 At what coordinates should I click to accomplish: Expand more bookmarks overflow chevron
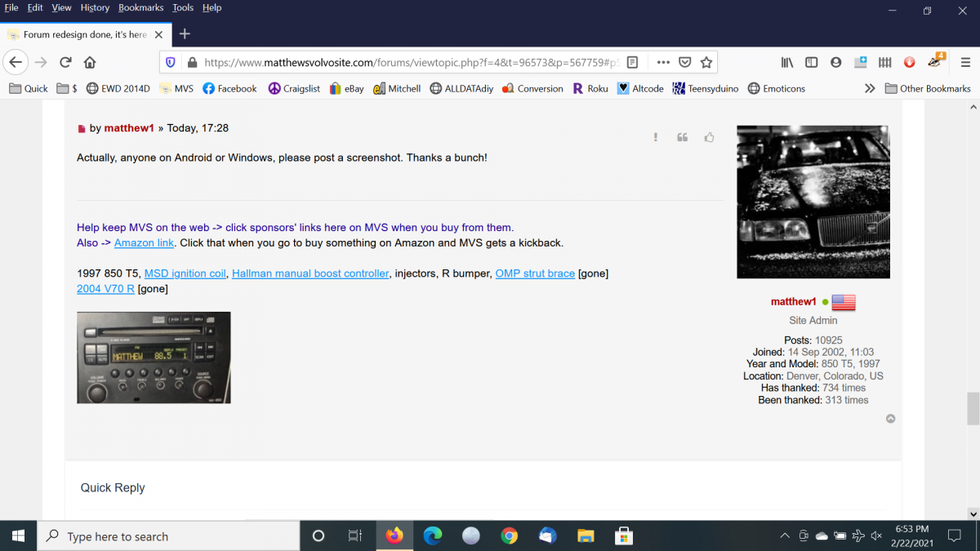(870, 88)
